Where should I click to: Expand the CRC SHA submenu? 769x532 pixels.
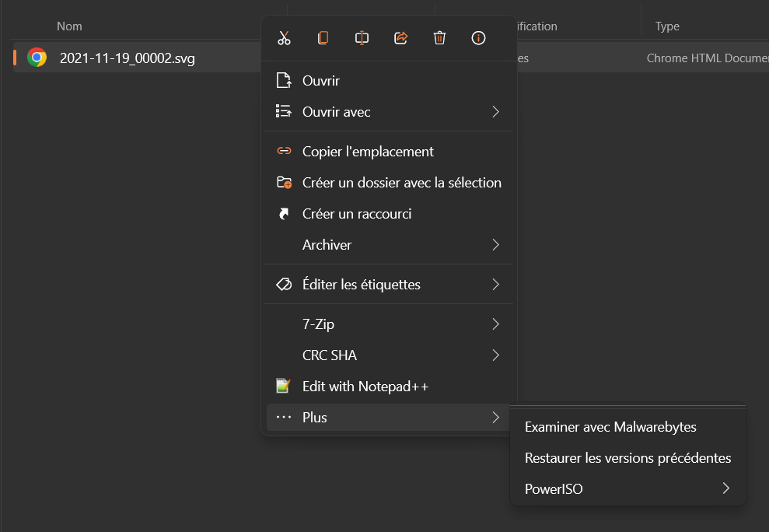[496, 355]
